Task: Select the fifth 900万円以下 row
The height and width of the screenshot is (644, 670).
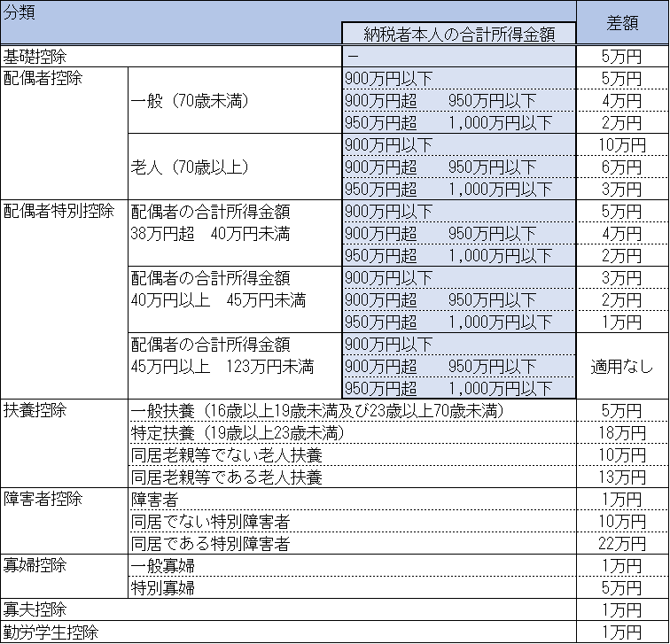Action: coord(458,344)
